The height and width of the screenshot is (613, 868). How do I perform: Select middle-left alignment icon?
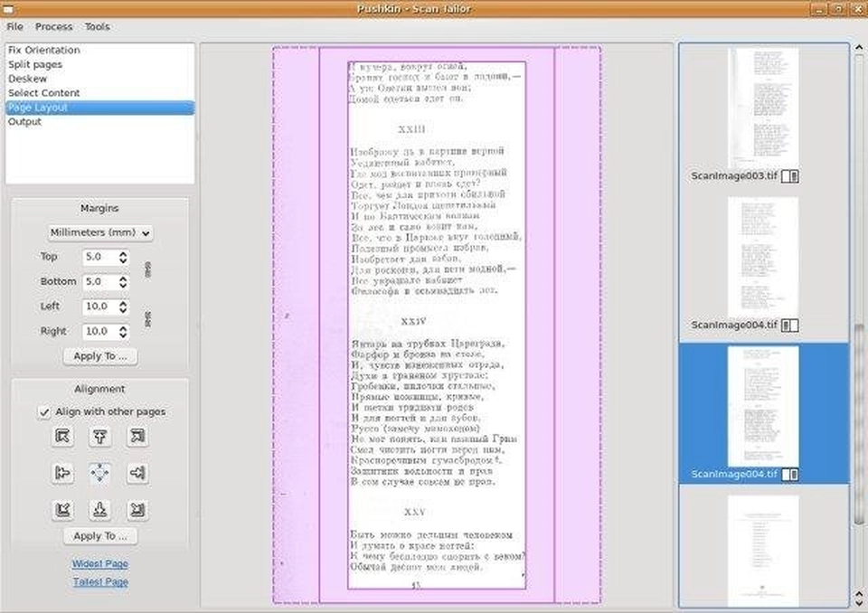(x=62, y=473)
